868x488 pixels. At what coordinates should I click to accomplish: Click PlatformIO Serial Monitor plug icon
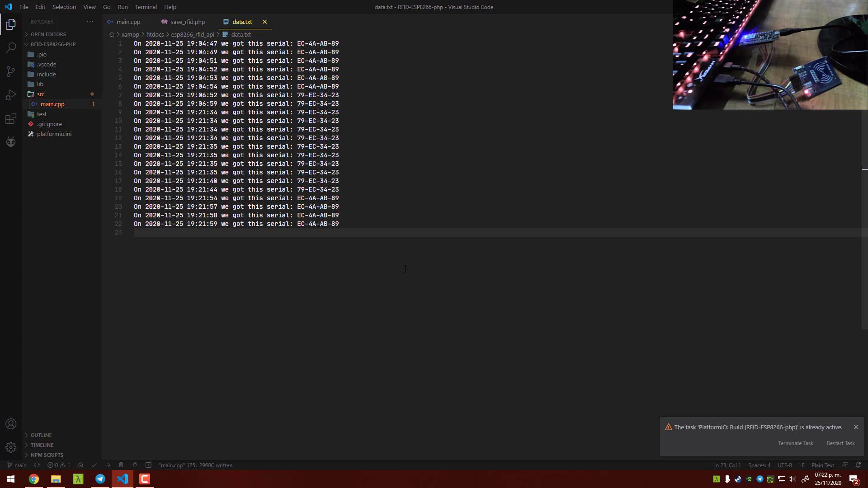pyautogui.click(x=135, y=465)
